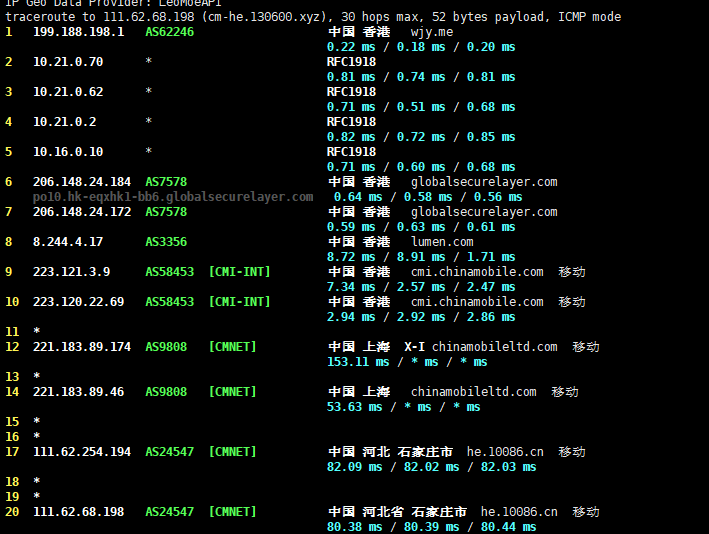The height and width of the screenshot is (534, 709).
Task: Select the IP 221.183.89.174
Action: pyautogui.click(x=82, y=347)
